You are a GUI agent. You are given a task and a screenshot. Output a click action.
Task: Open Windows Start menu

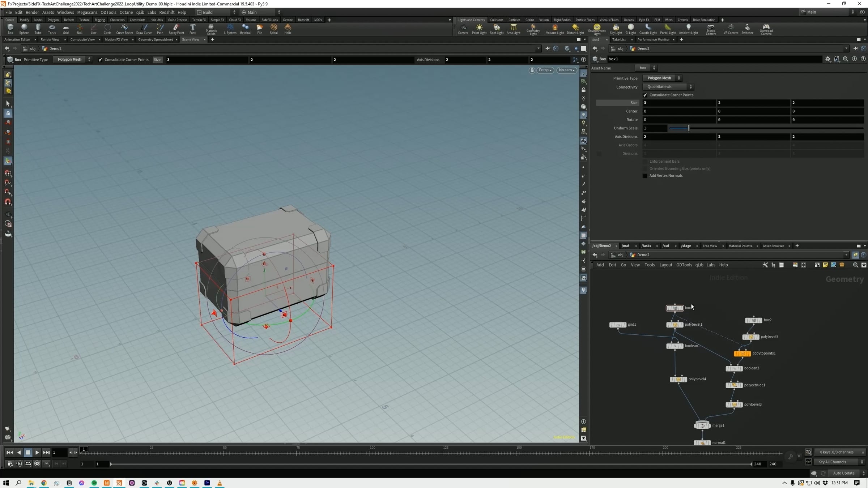point(6,483)
